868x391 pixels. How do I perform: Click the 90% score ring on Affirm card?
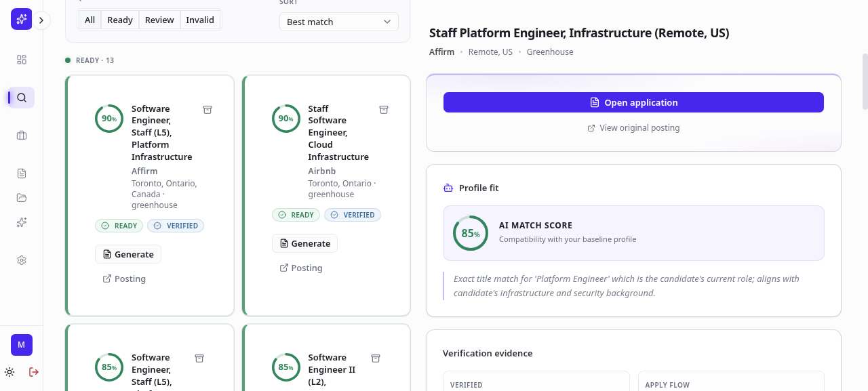[109, 119]
